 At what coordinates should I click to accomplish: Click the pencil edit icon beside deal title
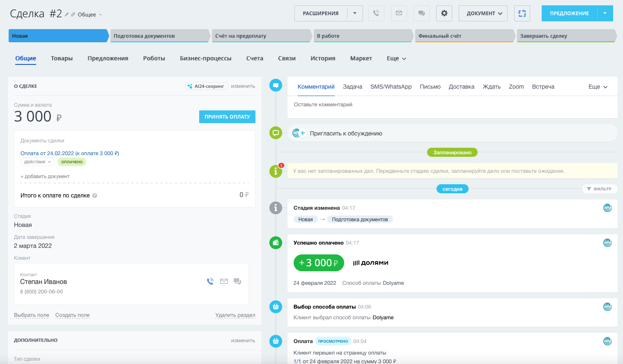click(67, 14)
